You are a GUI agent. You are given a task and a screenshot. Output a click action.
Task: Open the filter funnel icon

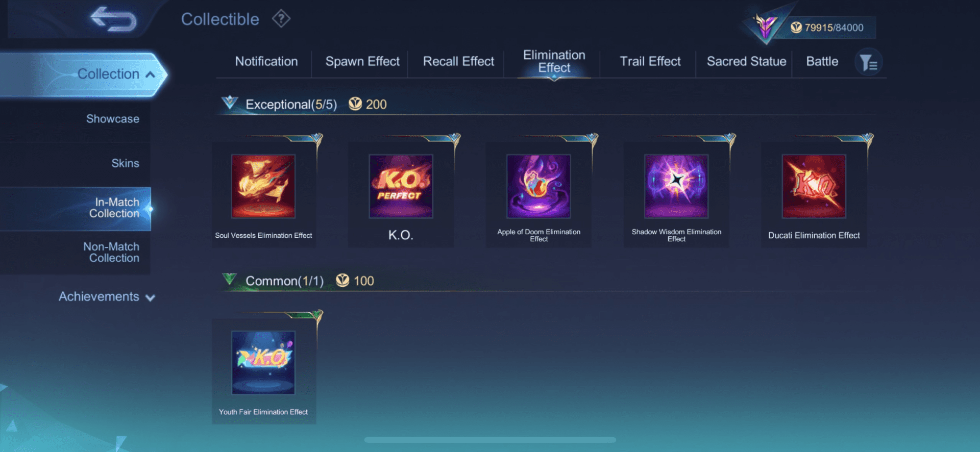(x=868, y=62)
